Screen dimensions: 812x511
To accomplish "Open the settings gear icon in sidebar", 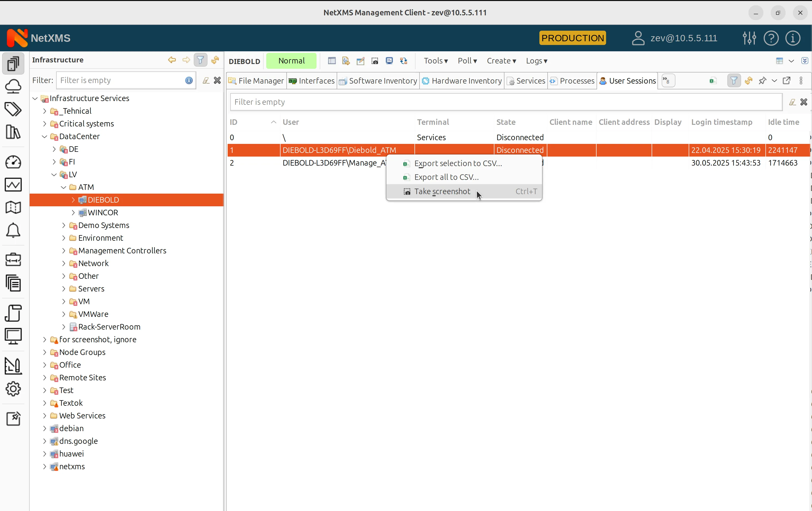I will (x=13, y=389).
